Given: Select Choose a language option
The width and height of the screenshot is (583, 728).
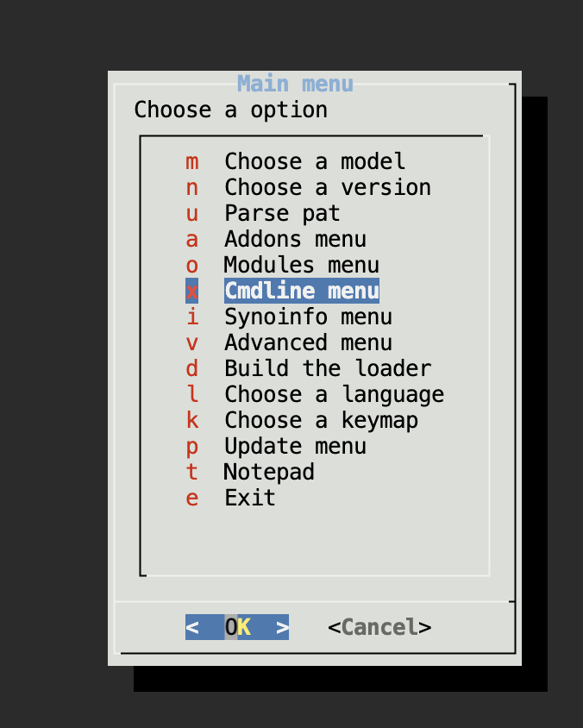Looking at the screenshot, I should (334, 395).
